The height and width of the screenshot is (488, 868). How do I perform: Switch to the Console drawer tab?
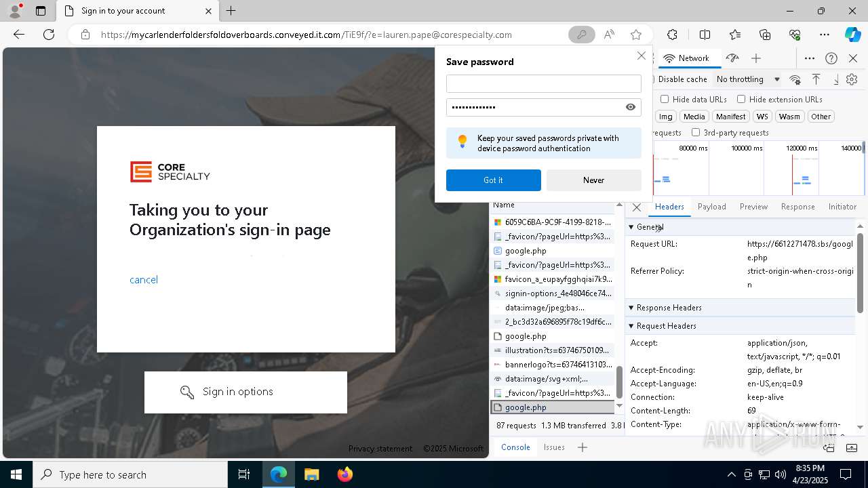515,447
